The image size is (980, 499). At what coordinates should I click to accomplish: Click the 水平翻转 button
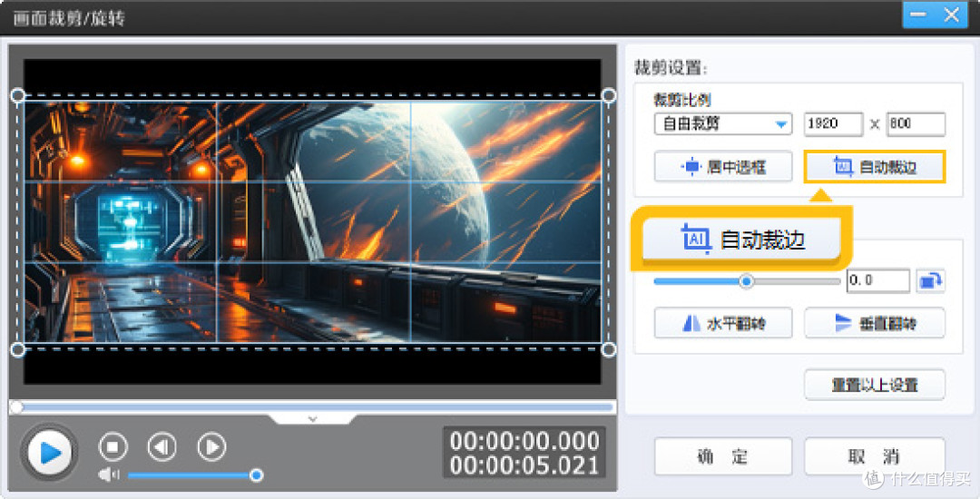tap(723, 323)
